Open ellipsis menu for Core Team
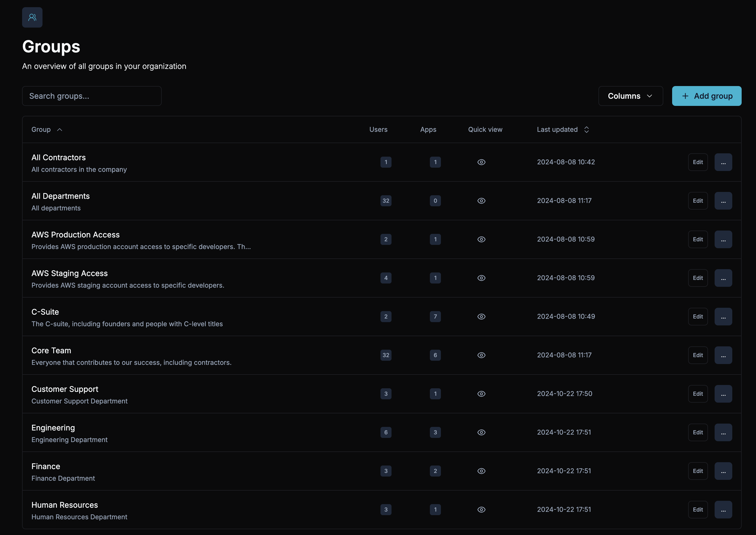 (x=723, y=355)
